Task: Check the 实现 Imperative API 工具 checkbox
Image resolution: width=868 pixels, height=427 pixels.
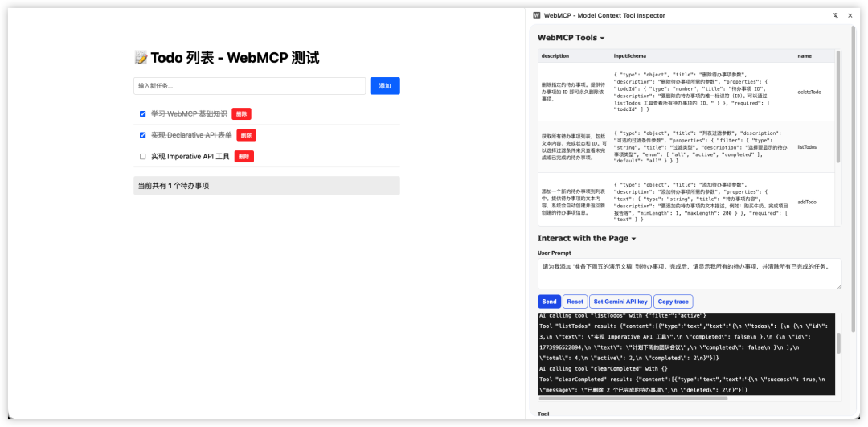Action: click(143, 157)
